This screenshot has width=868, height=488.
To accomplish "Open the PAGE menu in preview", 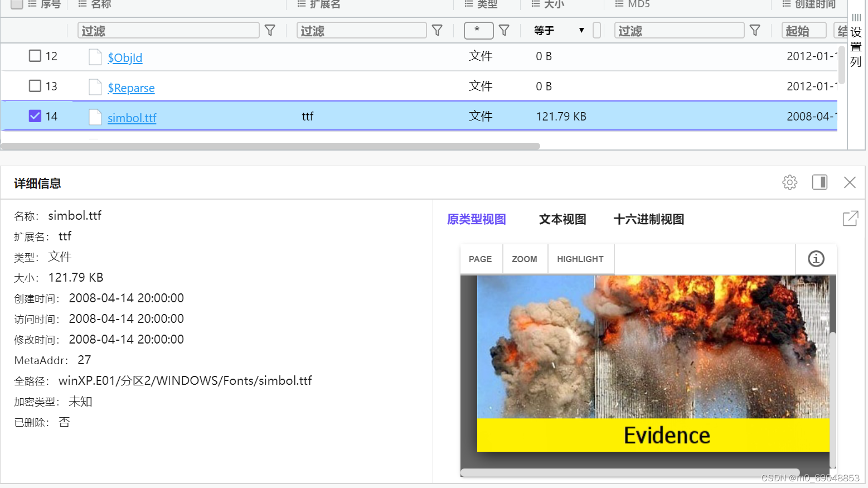I will [481, 259].
